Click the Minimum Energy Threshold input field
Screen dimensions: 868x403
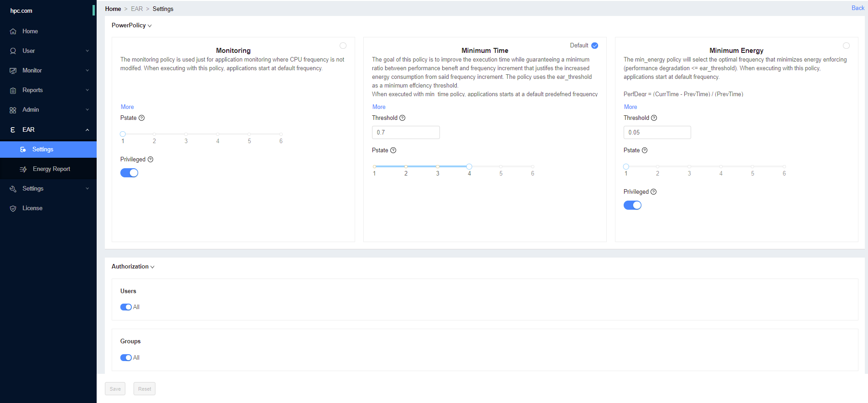[x=657, y=133]
